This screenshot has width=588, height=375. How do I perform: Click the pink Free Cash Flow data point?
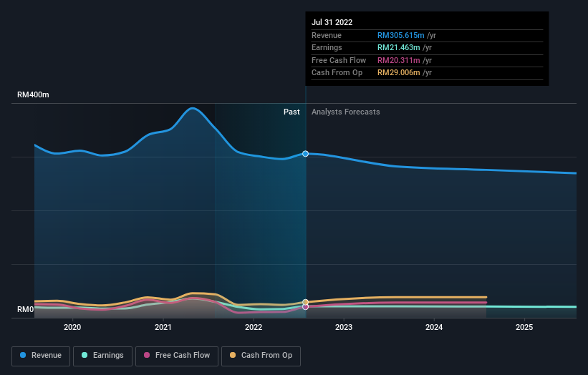pos(306,307)
